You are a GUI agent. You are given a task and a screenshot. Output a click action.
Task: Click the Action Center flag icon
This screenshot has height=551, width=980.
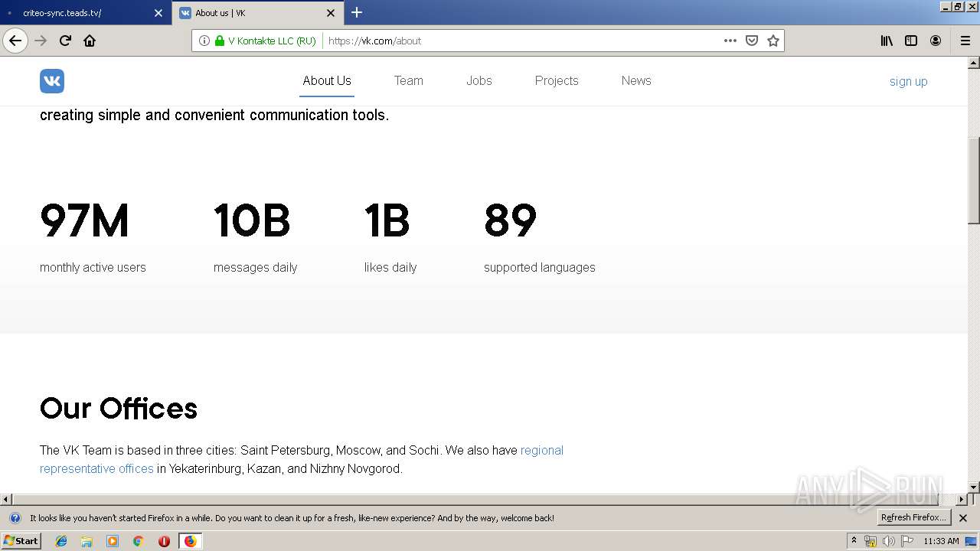pos(907,541)
